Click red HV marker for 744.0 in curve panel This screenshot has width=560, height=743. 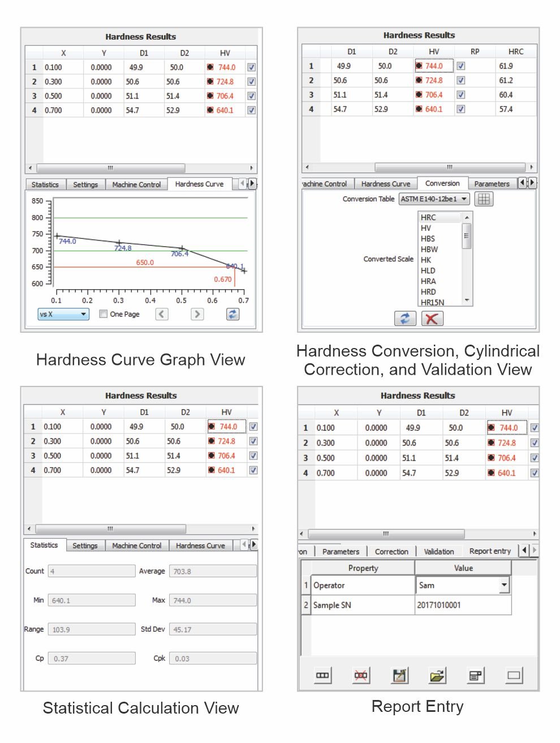pos(210,67)
